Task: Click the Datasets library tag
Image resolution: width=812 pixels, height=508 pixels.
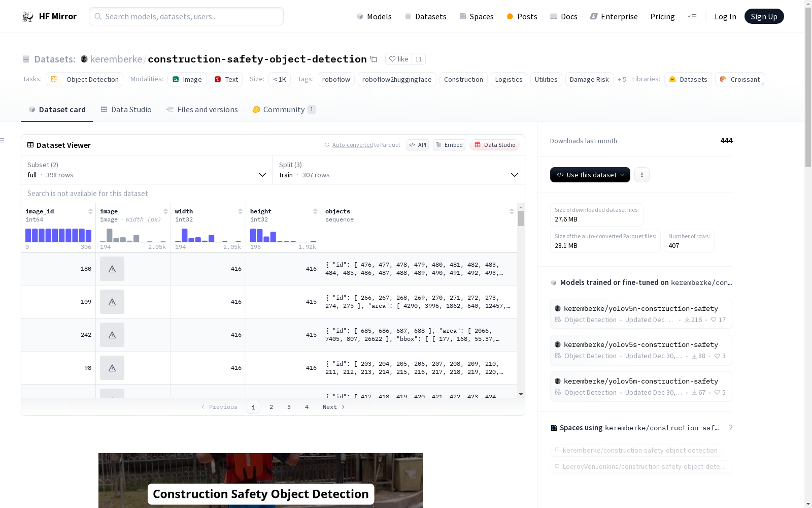Action: [688, 80]
